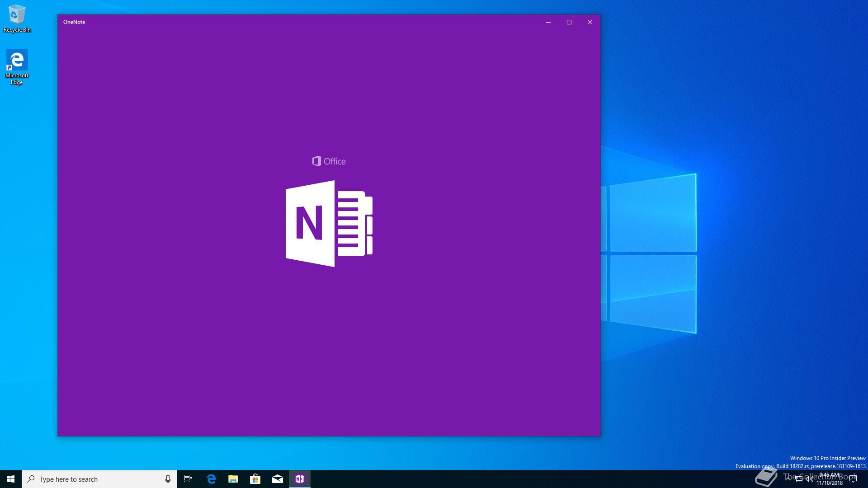
Task: Launch Microsoft Edge from the taskbar
Action: (211, 479)
